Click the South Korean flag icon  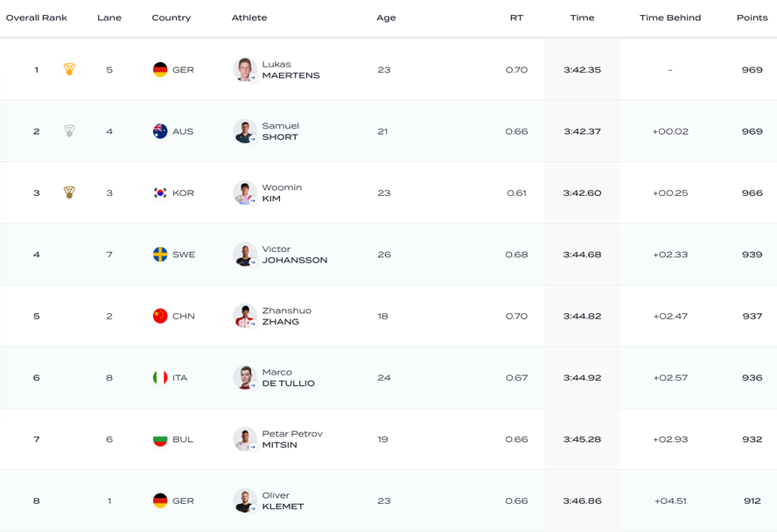[x=160, y=193]
